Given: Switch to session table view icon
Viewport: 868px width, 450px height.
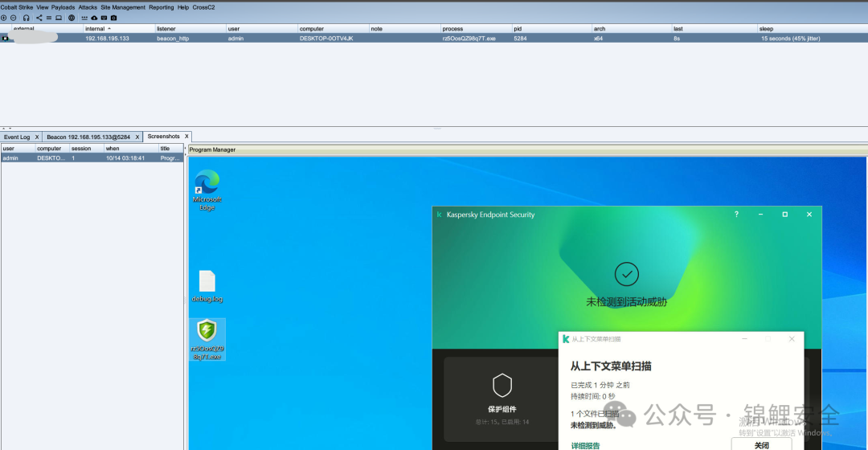Looking at the screenshot, I should pos(49,18).
